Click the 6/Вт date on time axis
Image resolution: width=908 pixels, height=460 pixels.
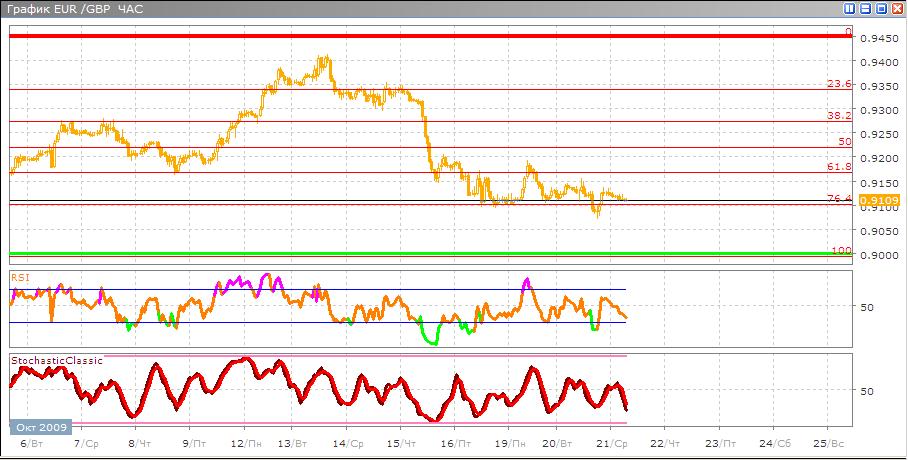(31, 441)
